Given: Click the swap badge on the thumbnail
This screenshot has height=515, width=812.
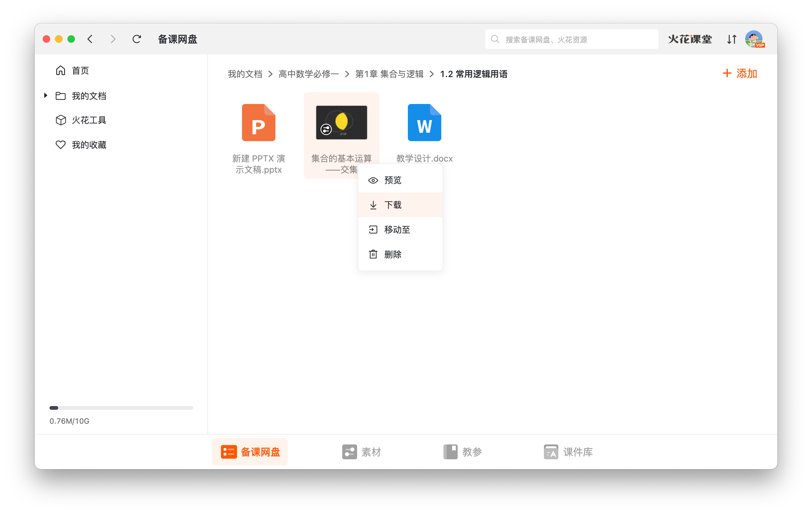Looking at the screenshot, I should [x=326, y=129].
